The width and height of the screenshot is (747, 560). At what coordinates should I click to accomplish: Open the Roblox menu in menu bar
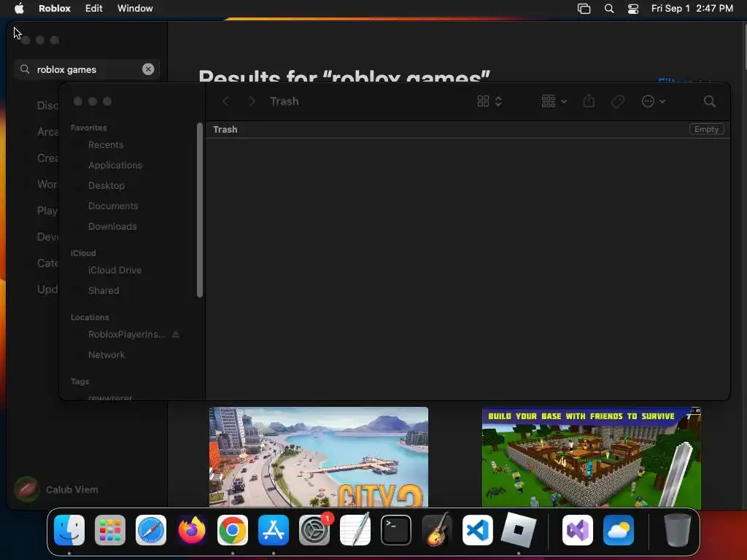coord(55,9)
